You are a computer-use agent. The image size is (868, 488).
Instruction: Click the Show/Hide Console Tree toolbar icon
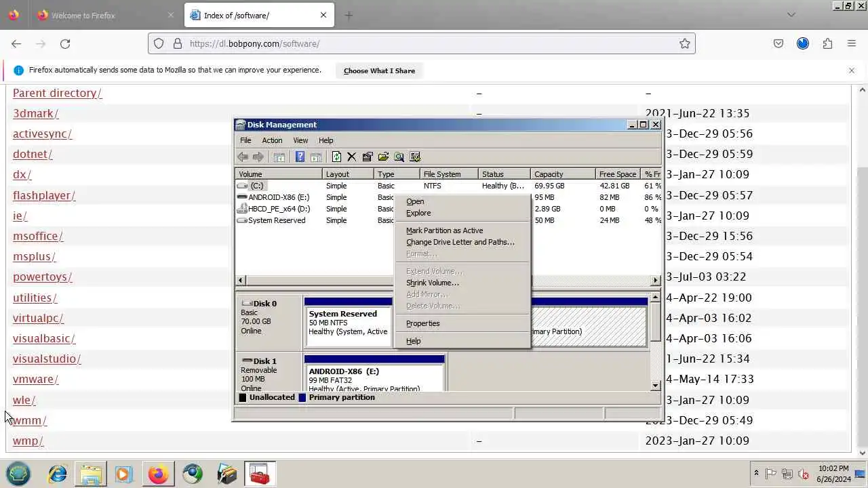pos(279,157)
